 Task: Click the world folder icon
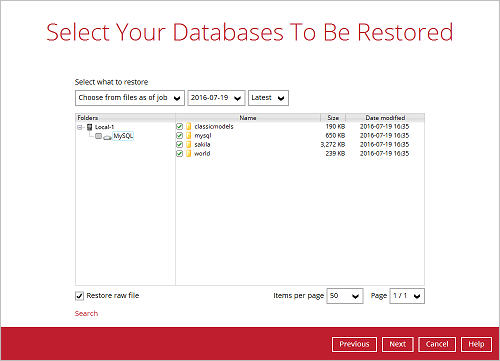(x=189, y=153)
